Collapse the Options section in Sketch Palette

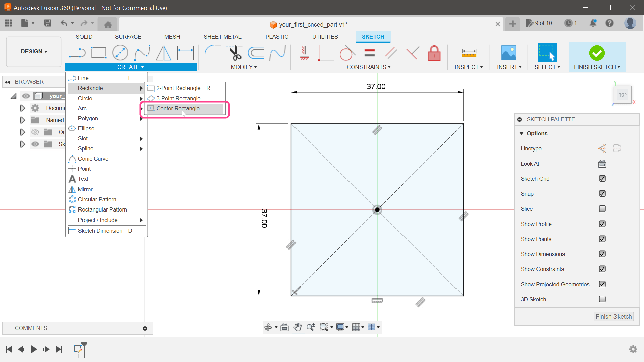point(521,133)
